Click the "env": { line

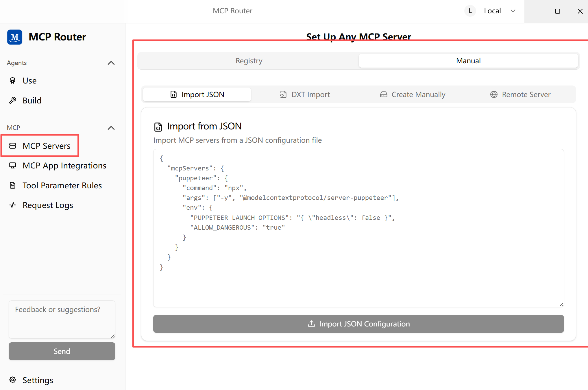click(198, 208)
